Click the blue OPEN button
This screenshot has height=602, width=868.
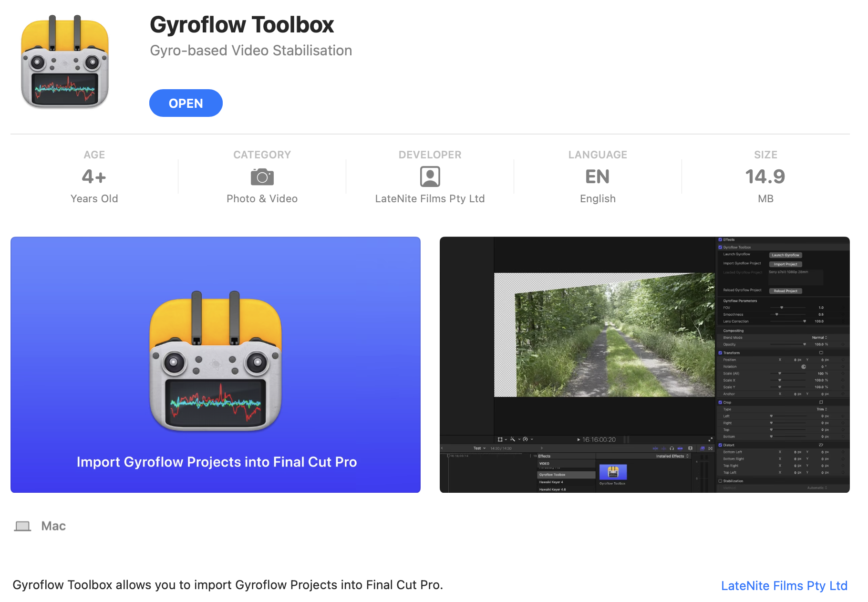tap(186, 103)
